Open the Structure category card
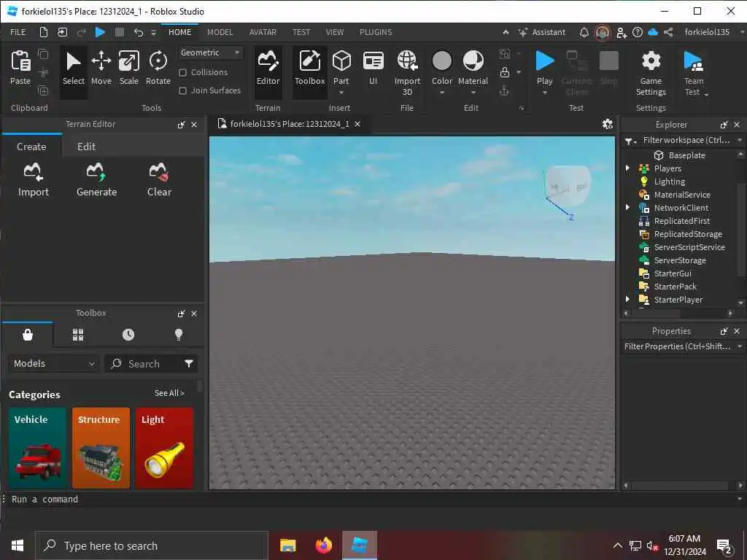 (x=101, y=448)
